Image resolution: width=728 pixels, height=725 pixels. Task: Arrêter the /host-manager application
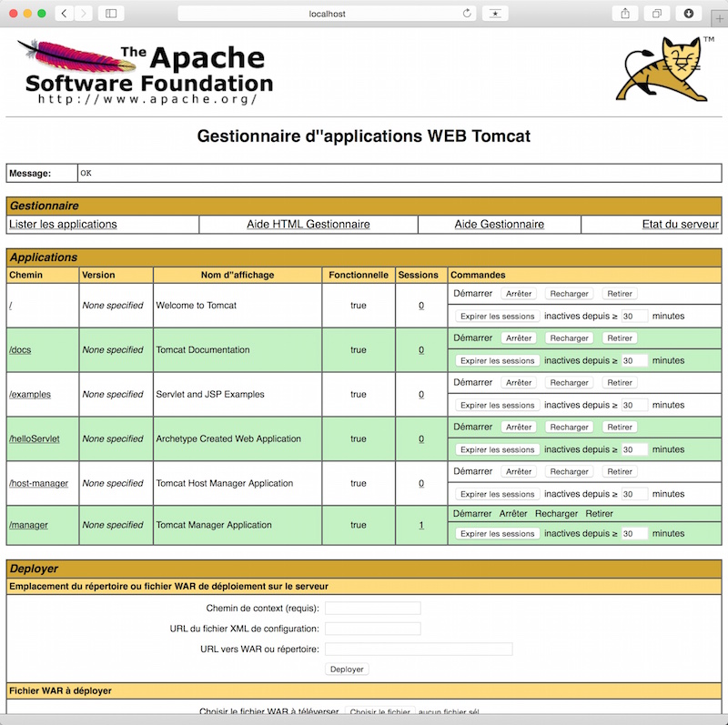519,472
